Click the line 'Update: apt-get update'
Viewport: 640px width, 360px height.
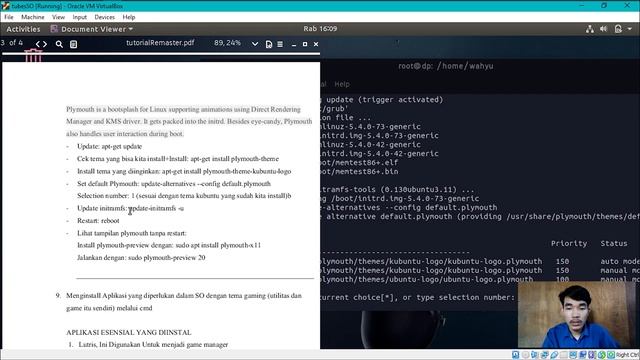coord(109,146)
